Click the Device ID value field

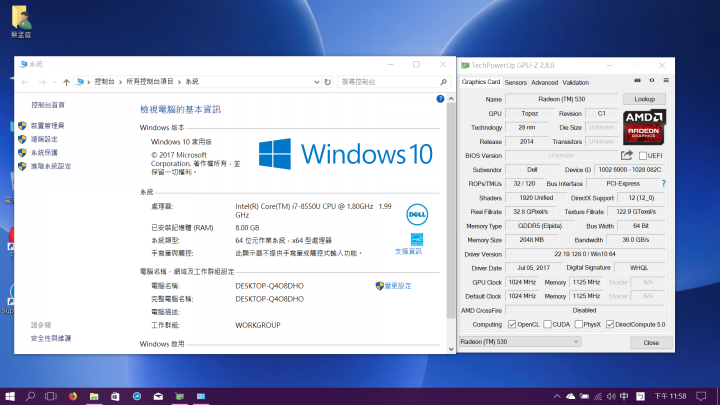click(629, 169)
